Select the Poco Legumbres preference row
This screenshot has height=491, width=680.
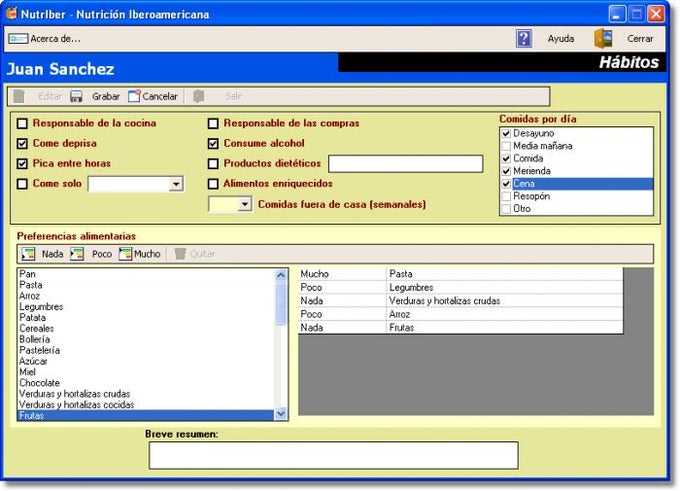pyautogui.click(x=461, y=288)
